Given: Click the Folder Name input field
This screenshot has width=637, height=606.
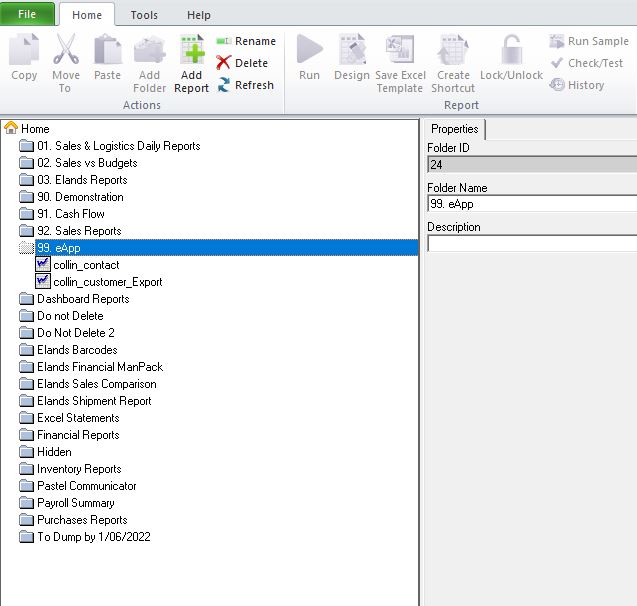Looking at the screenshot, I should [530, 204].
